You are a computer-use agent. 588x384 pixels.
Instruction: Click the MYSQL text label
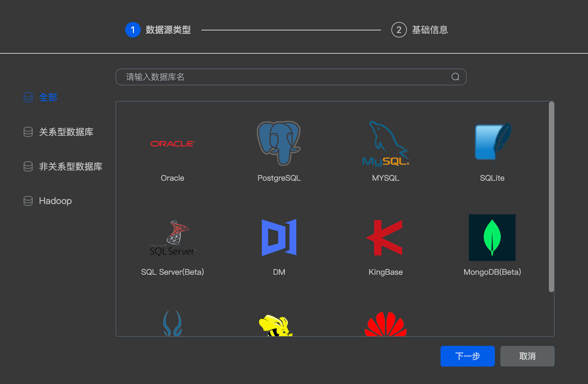[386, 178]
